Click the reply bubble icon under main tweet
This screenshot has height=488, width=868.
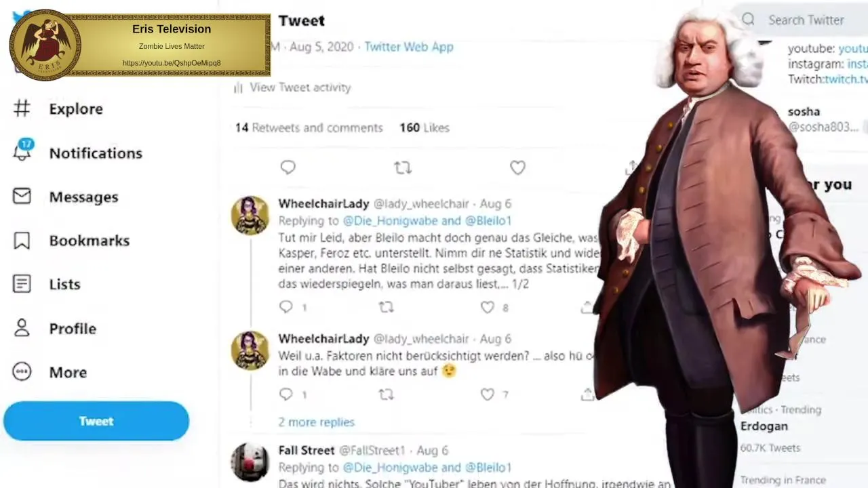(288, 167)
